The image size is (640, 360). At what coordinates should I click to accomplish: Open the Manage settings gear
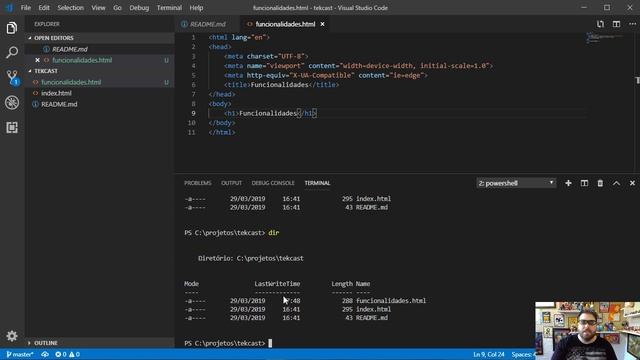tap(12, 336)
